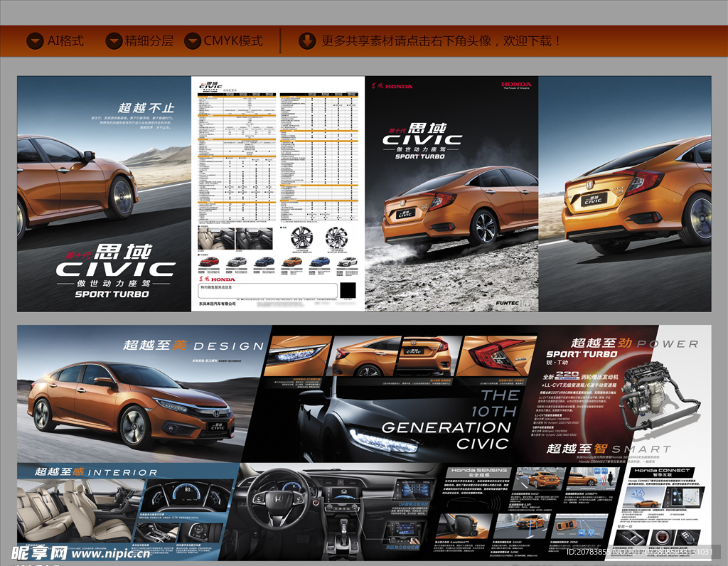The image size is (728, 566).
Task: Click the 思域 CIVIC title on black panel
Action: pos(422,136)
